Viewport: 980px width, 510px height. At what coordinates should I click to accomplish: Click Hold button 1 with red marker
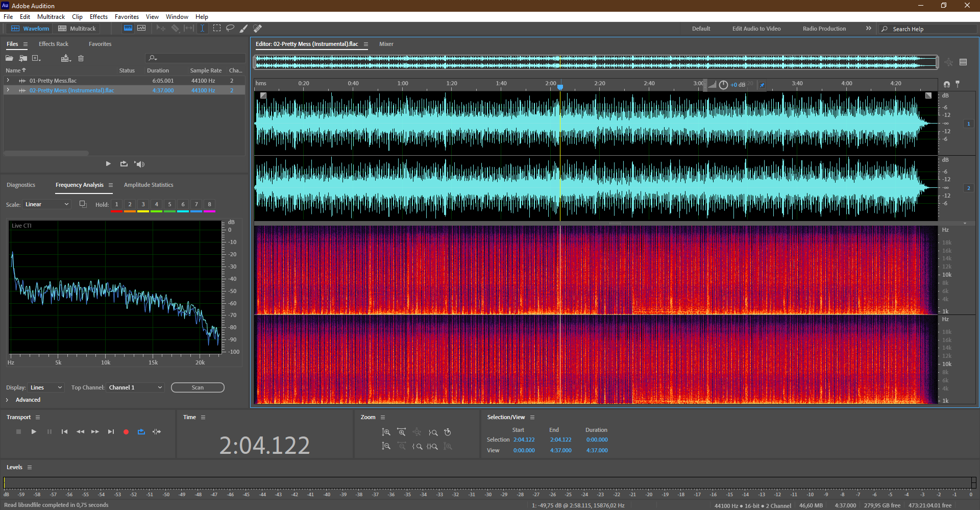[x=116, y=205]
